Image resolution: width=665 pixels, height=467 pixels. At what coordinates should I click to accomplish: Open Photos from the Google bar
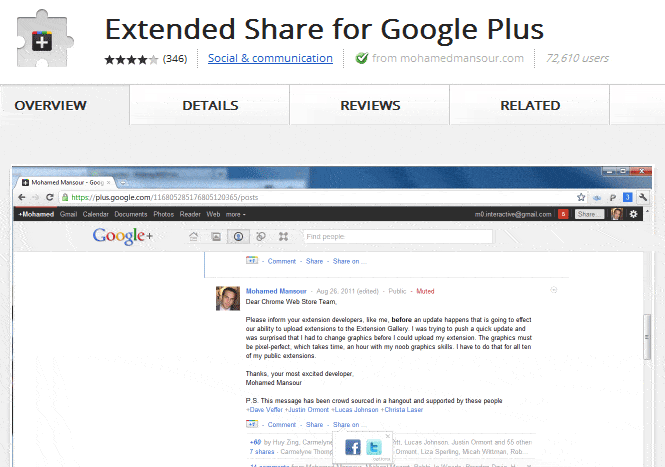pyautogui.click(x=164, y=214)
